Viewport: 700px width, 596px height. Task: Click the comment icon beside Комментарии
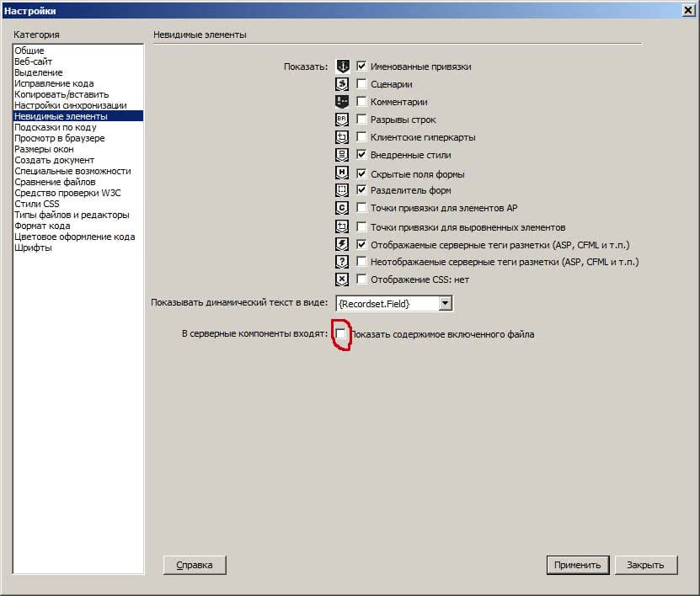pyautogui.click(x=342, y=102)
